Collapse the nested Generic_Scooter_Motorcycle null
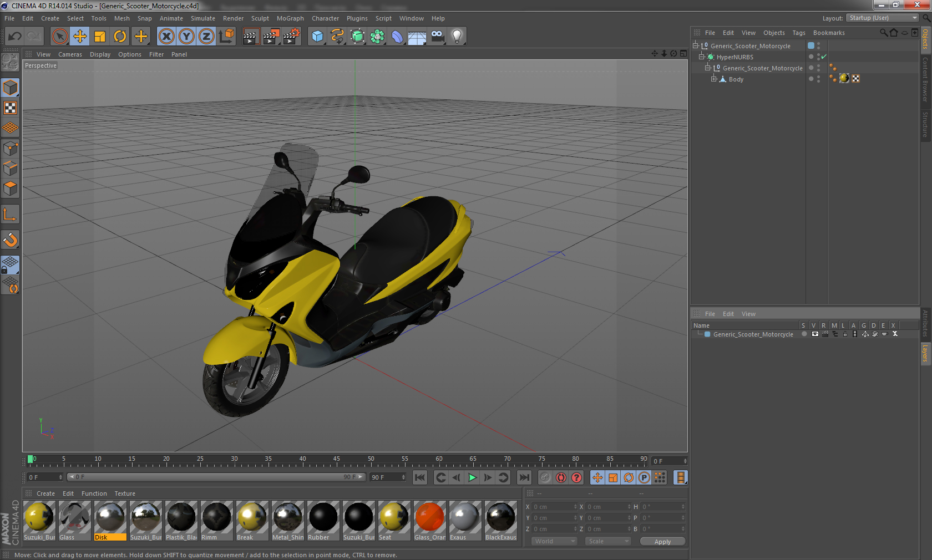Viewport: 932px width, 560px height. (x=708, y=68)
